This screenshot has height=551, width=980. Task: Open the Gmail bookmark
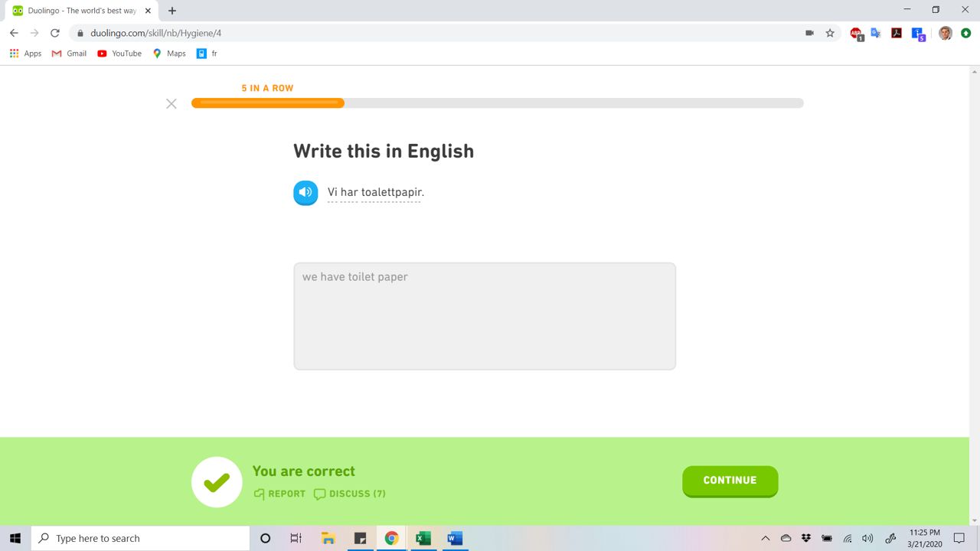tap(69, 54)
